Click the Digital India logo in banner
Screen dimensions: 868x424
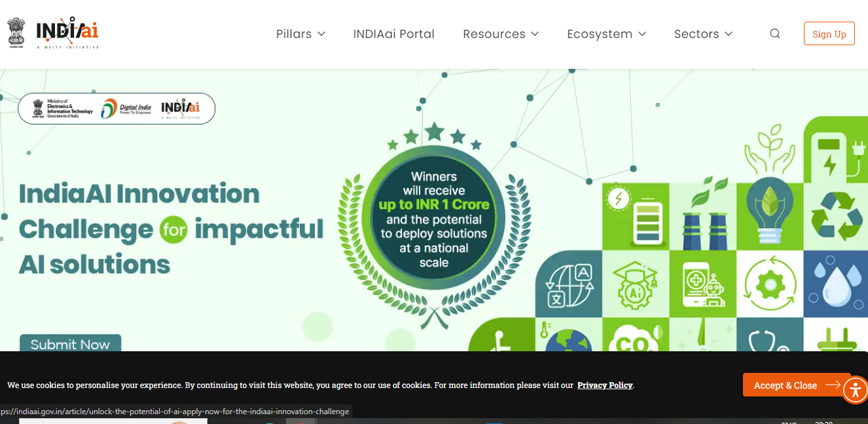click(x=126, y=109)
